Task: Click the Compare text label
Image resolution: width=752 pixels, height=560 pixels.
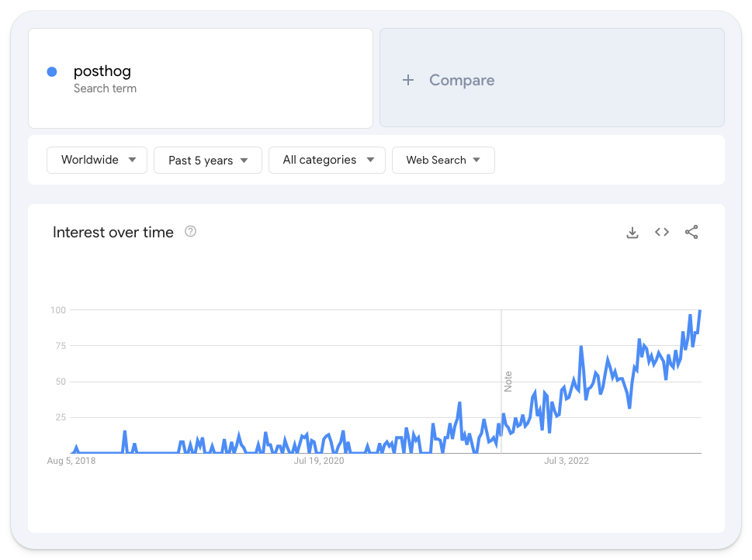Action: pos(462,80)
